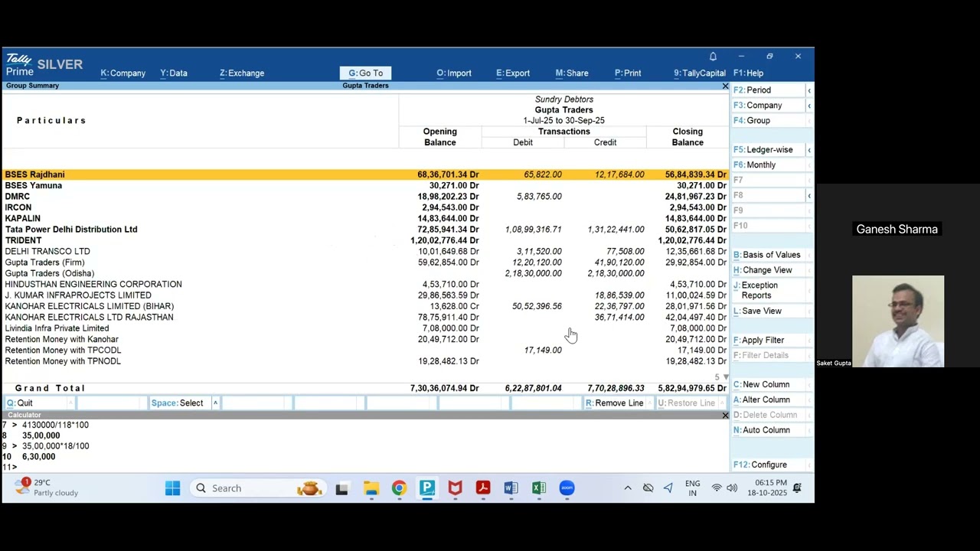Click N: Auto Column
The width and height of the screenshot is (980, 551).
(x=767, y=430)
